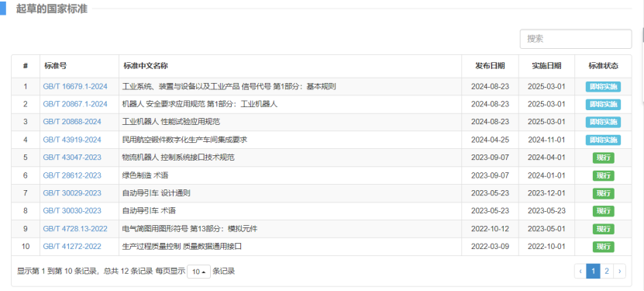Open standard link GB/T 20867.1-2024
The width and height of the screenshot is (644, 291).
pyautogui.click(x=75, y=105)
